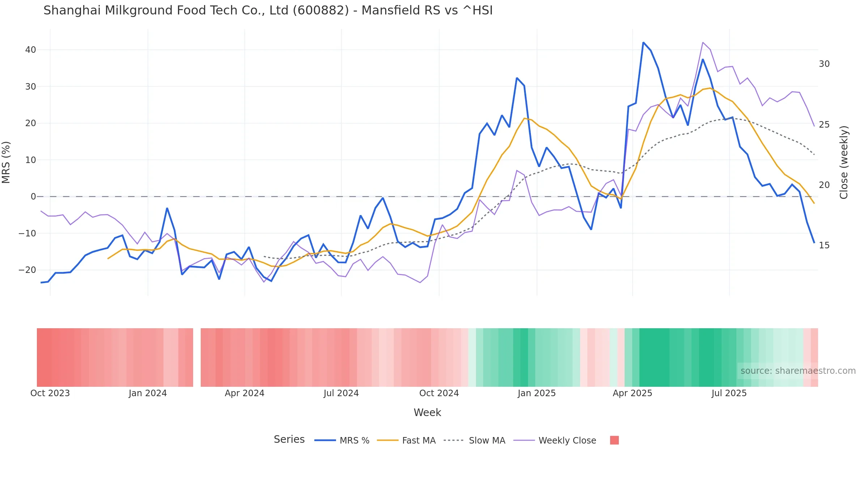This screenshot has height=488, width=868.
Task: Toggle the MRS % legend entry
Action: [342, 440]
